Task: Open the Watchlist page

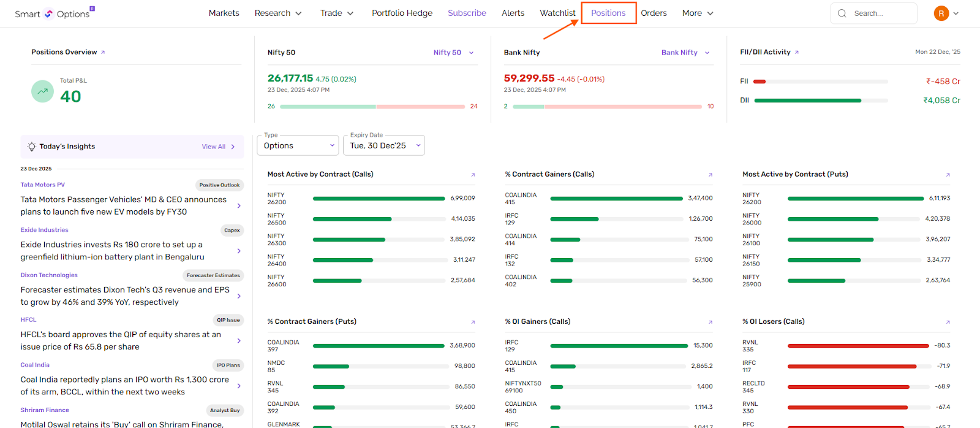Action: (557, 13)
